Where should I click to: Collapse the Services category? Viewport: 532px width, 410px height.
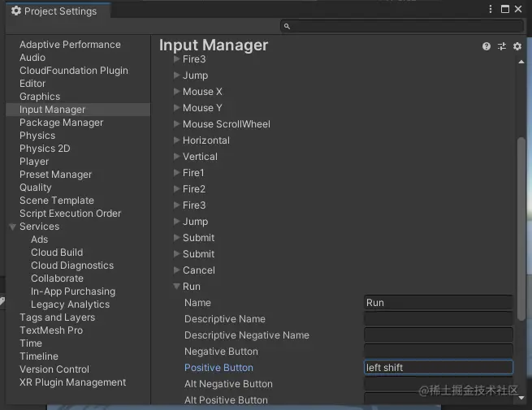pos(12,227)
